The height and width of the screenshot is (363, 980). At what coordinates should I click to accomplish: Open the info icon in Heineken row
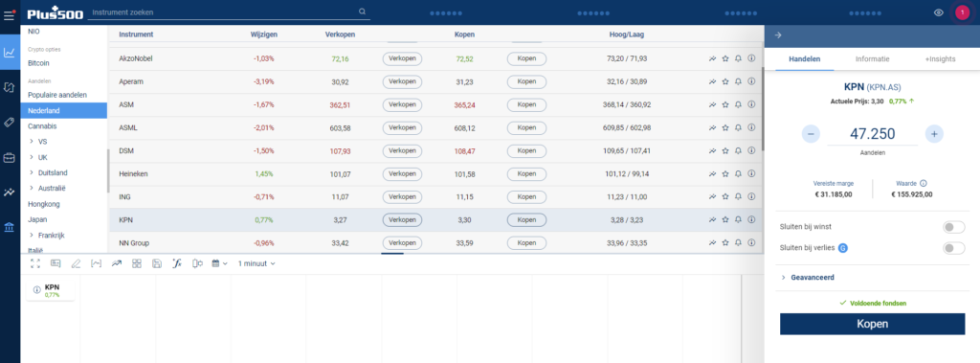(751, 173)
